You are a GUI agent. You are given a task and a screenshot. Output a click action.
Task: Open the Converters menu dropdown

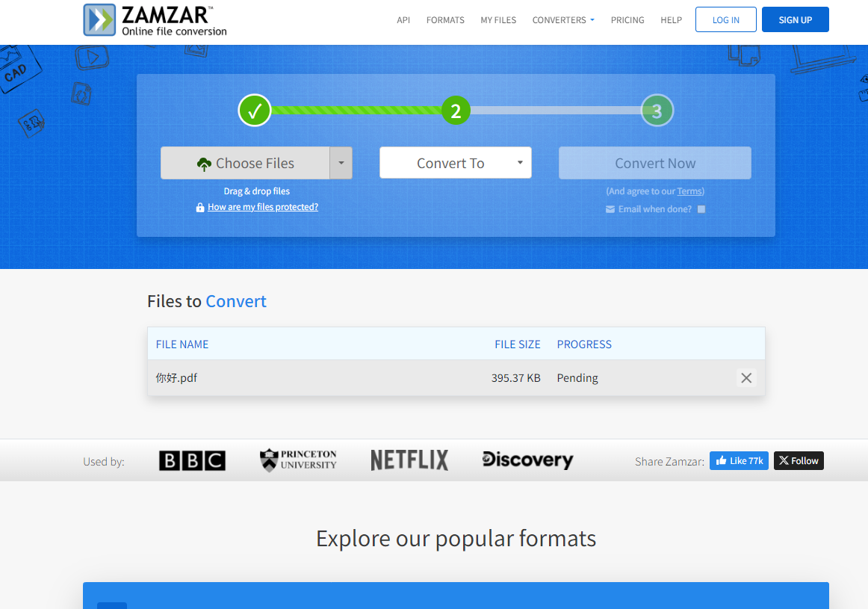tap(563, 20)
